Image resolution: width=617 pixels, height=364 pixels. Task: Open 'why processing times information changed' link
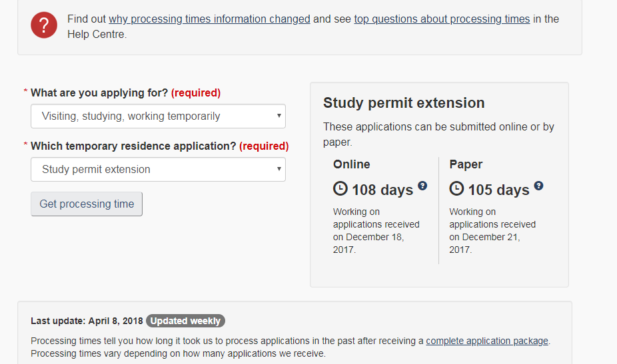pyautogui.click(x=209, y=19)
